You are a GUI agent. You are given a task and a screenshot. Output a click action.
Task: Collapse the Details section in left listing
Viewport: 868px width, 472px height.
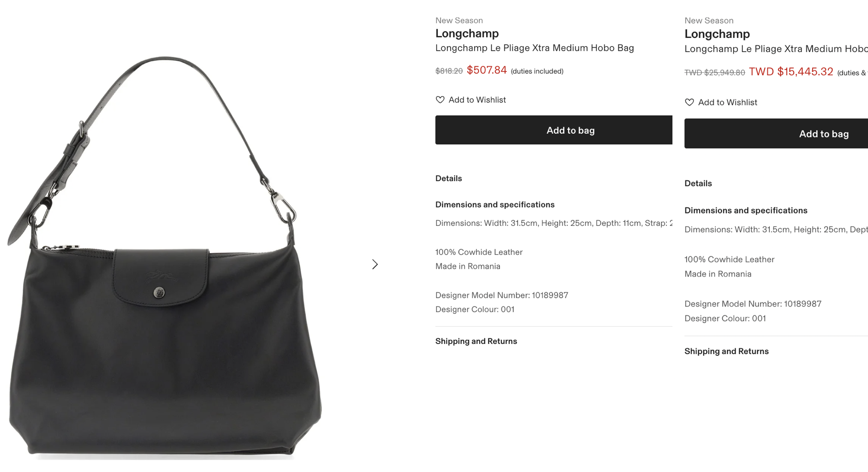(x=449, y=178)
